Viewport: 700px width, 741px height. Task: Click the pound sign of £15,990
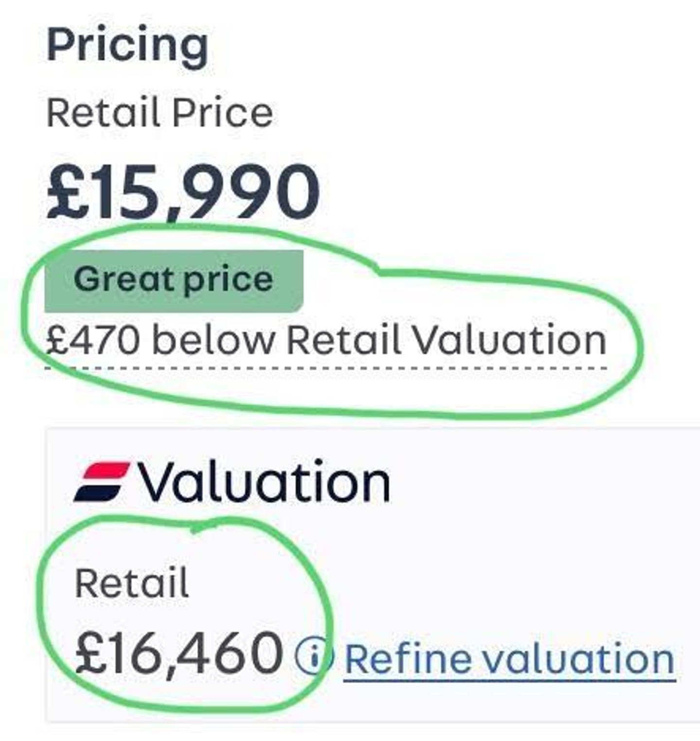(63, 193)
